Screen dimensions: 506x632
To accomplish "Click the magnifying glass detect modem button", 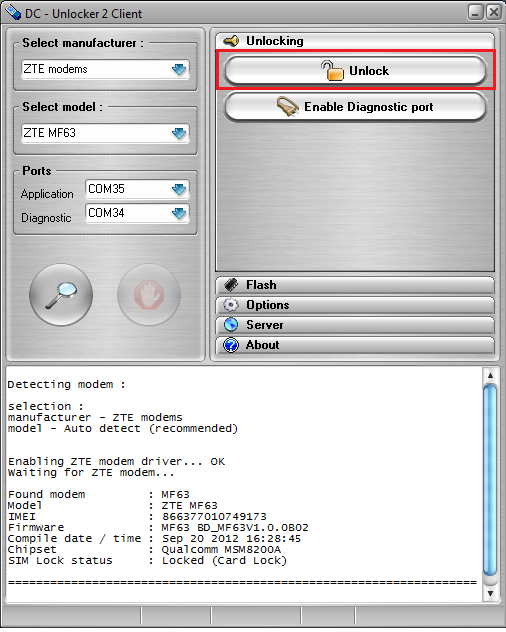I will pyautogui.click(x=61, y=295).
